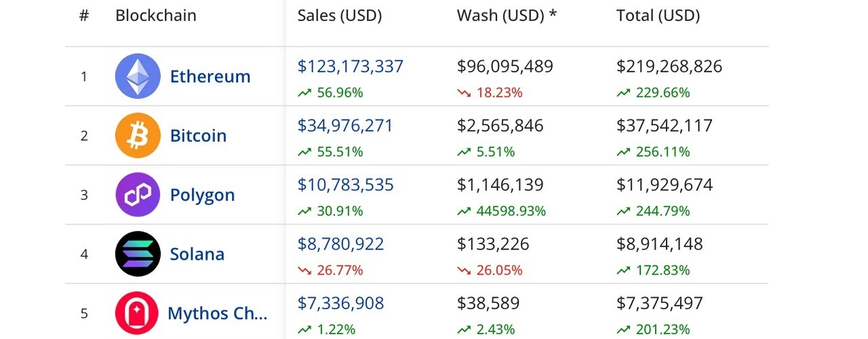
Task: Click the orange Bitcoin logo icon
Action: [138, 136]
